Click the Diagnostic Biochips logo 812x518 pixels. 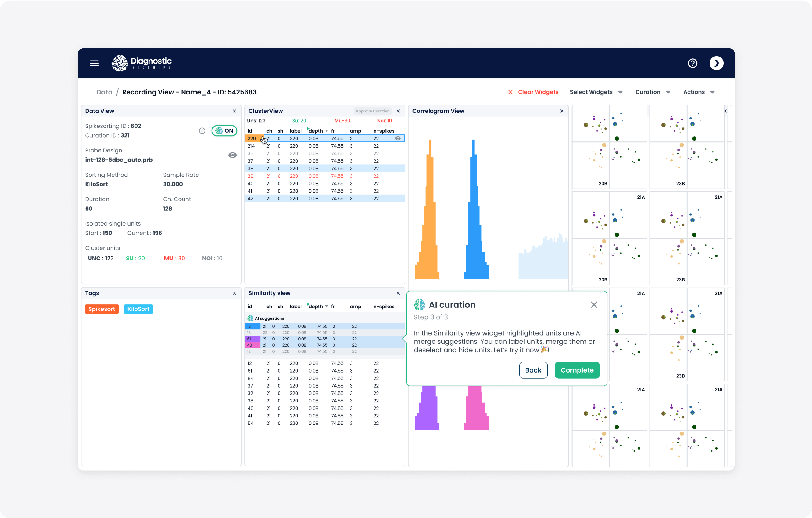[x=142, y=63]
